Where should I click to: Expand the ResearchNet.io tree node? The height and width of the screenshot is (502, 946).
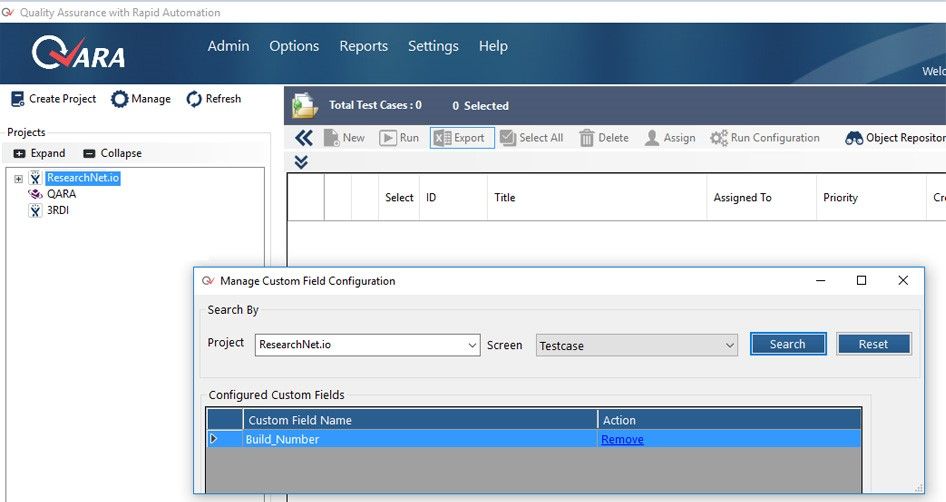(x=18, y=179)
